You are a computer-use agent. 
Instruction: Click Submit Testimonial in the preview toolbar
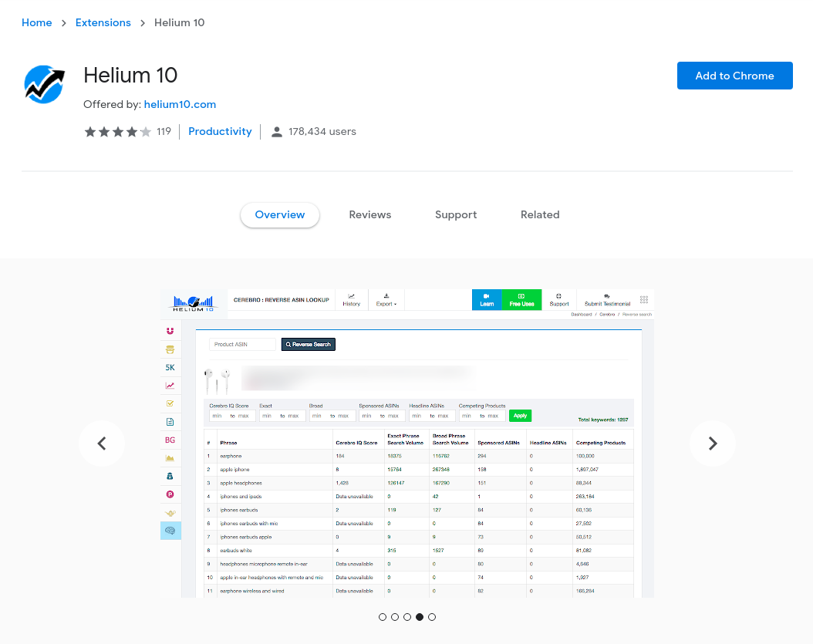tap(607, 300)
